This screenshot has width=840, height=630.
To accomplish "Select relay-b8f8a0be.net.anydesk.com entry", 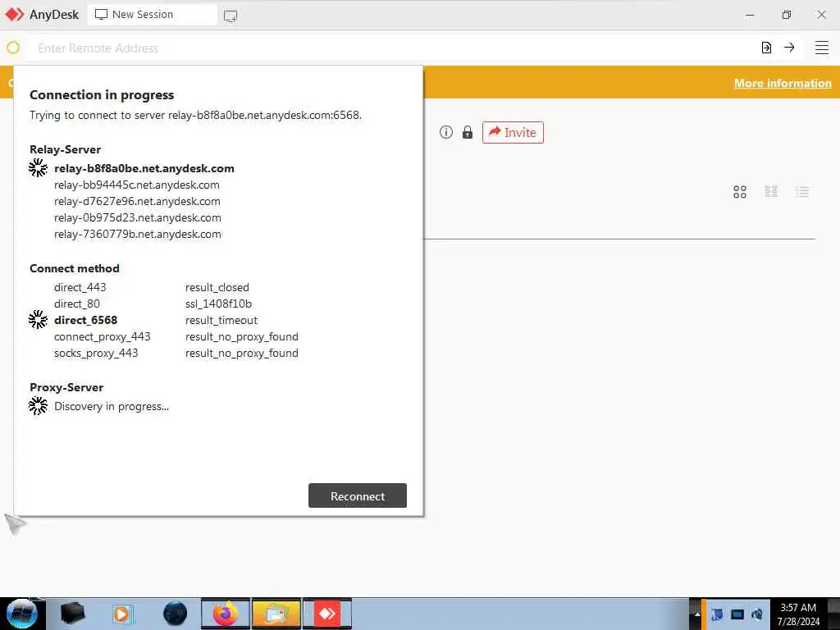I will coord(144,168).
